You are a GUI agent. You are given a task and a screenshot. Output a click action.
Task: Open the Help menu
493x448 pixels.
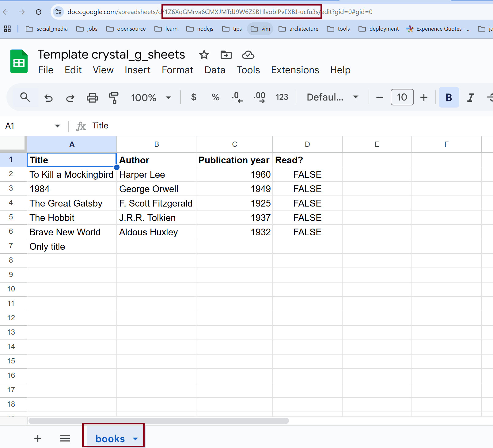pyautogui.click(x=340, y=70)
